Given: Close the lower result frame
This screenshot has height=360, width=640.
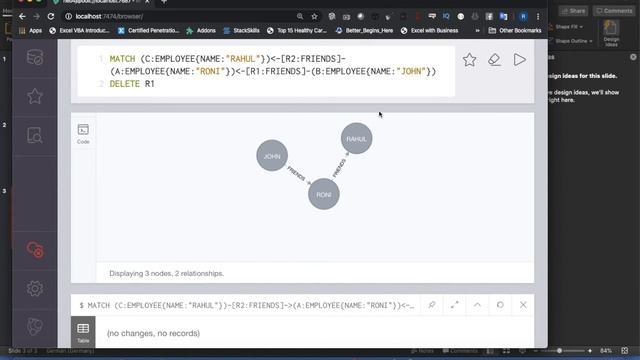Looking at the screenshot, I should pyautogui.click(x=523, y=305).
